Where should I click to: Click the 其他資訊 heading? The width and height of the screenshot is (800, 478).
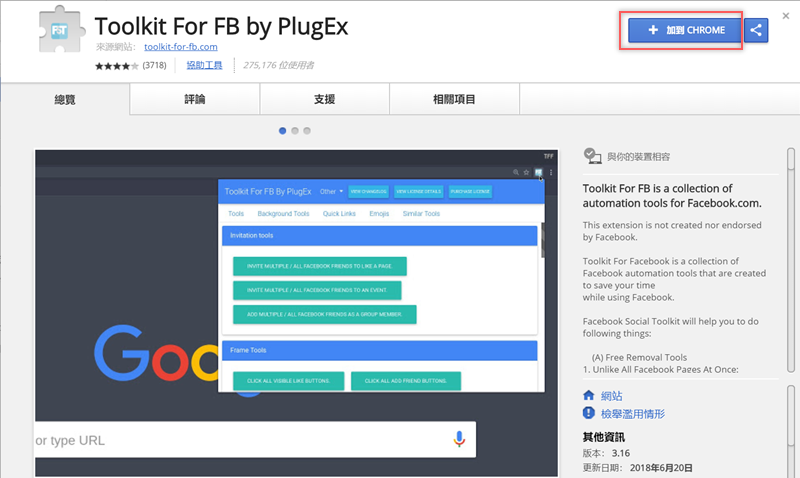point(604,437)
